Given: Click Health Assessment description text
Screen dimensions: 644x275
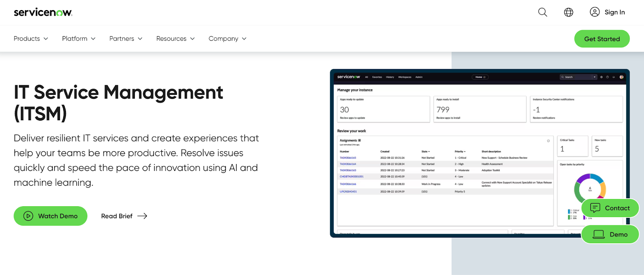Looking at the screenshot, I should coord(492,164).
